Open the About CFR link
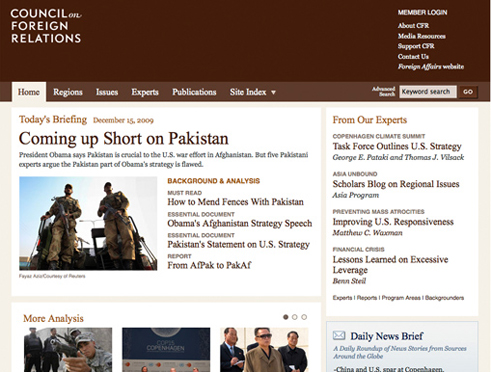 [413, 26]
